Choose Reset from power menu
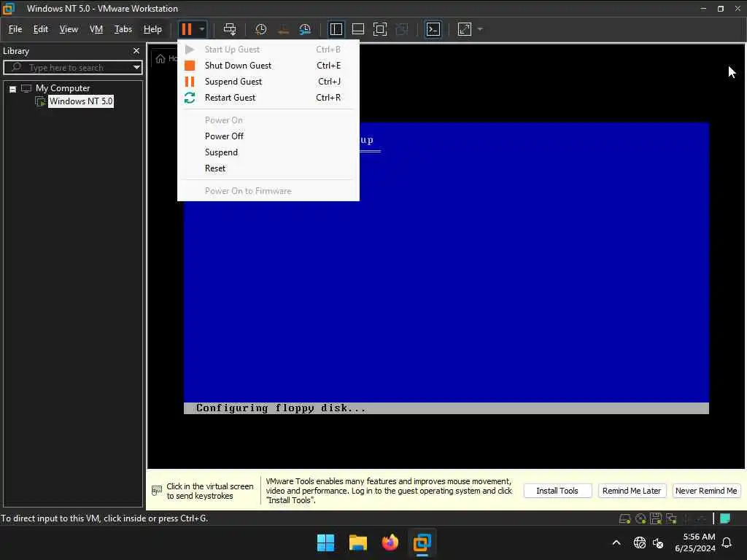 coord(268,168)
